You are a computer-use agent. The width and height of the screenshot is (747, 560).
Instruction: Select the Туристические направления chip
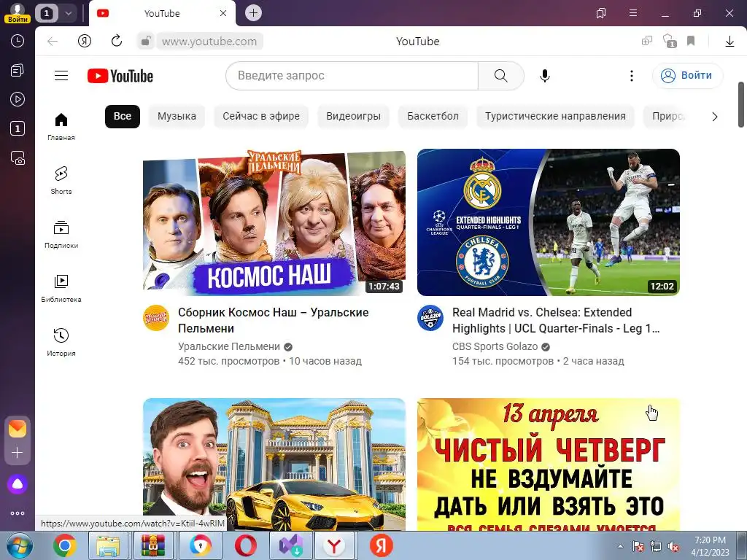pos(555,116)
